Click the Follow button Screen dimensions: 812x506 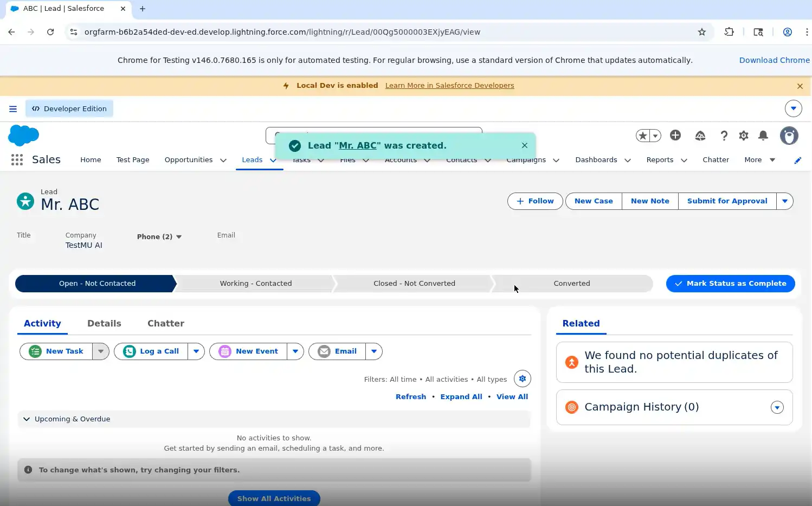click(535, 201)
